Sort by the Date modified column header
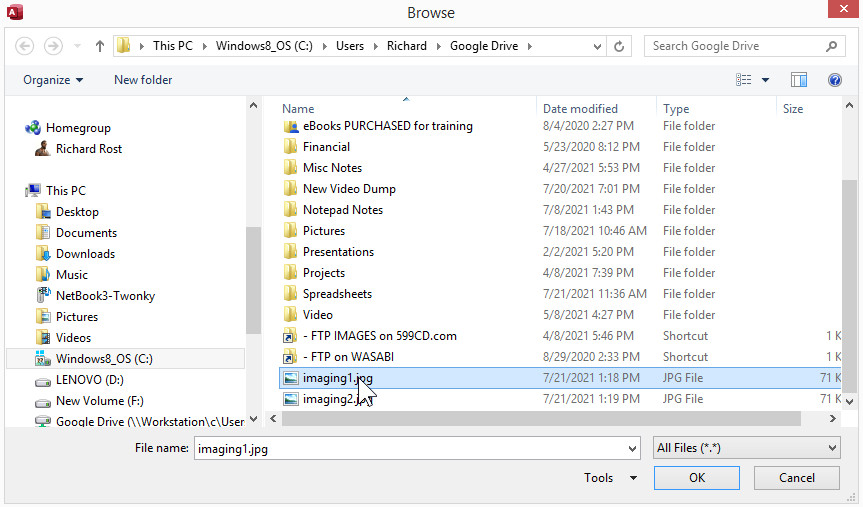863x507 pixels. point(580,109)
